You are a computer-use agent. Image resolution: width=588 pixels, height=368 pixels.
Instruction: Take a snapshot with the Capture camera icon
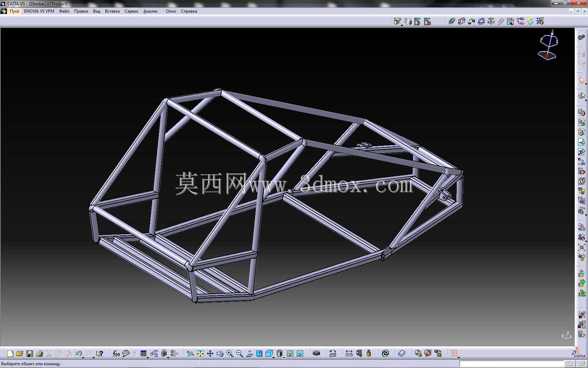(x=316, y=353)
